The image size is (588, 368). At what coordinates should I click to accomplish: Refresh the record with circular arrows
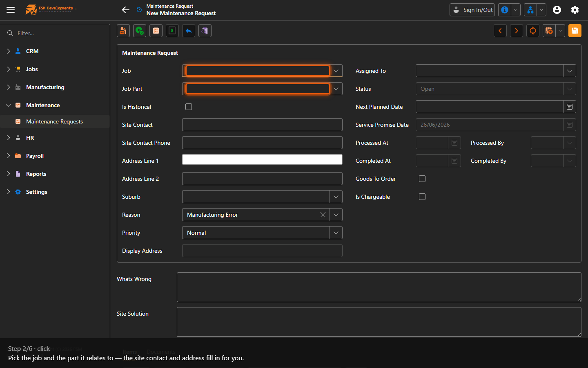533,31
